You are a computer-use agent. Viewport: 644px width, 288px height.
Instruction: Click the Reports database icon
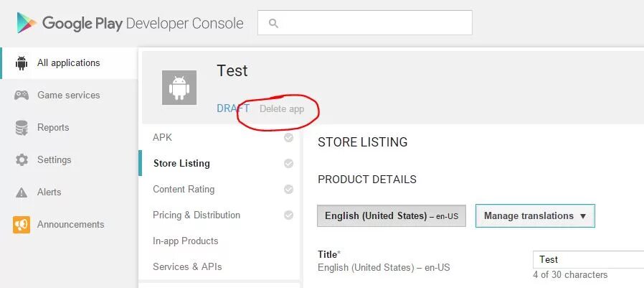(22, 128)
